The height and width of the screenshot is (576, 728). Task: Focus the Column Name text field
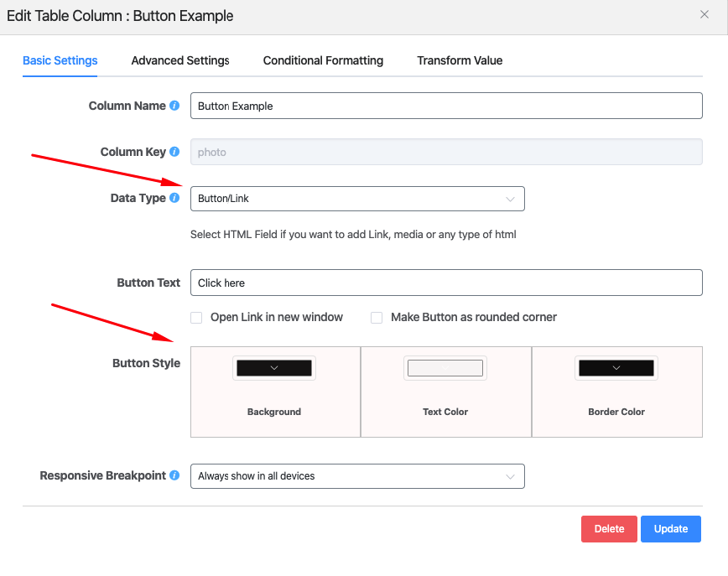click(446, 106)
